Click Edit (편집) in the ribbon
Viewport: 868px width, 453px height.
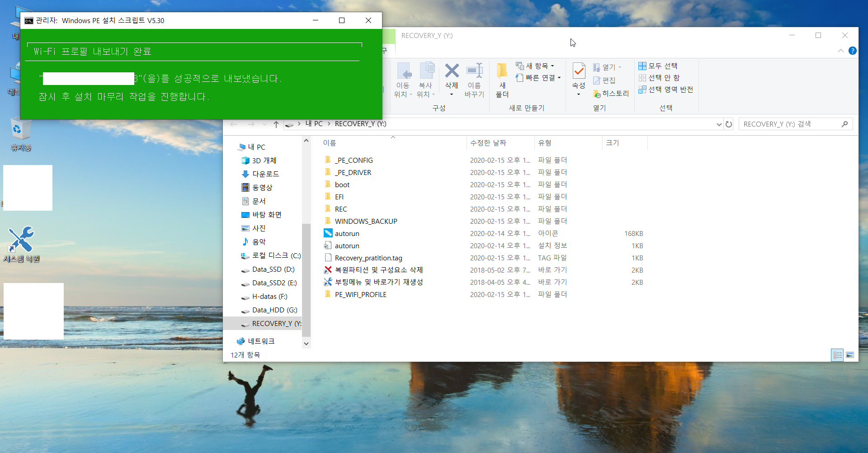point(604,80)
